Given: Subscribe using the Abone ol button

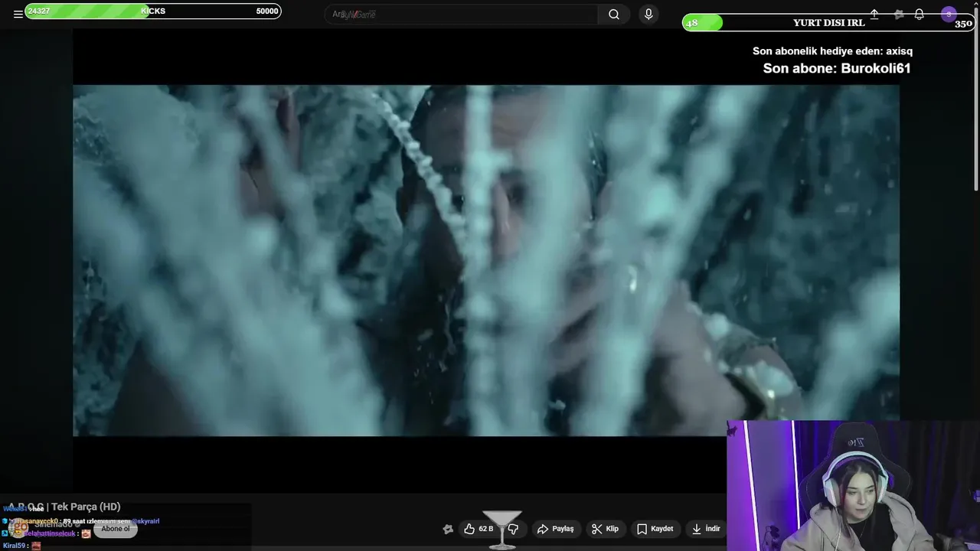Looking at the screenshot, I should [x=116, y=529].
